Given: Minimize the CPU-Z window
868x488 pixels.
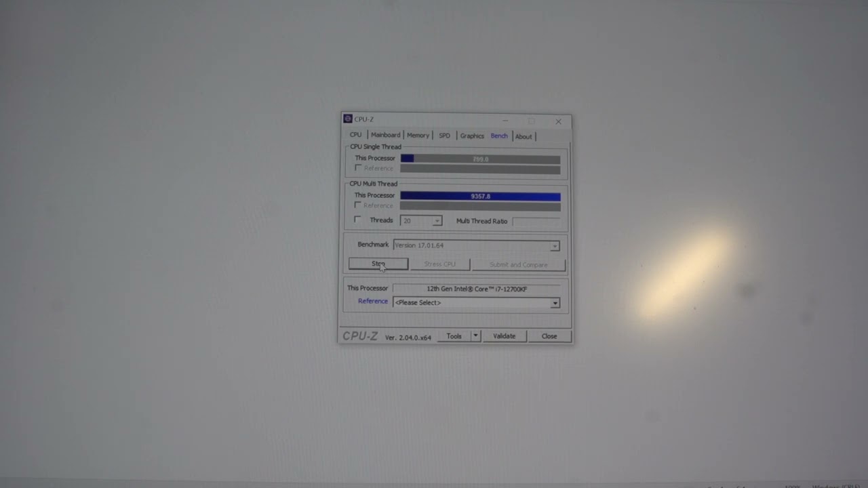Looking at the screenshot, I should [505, 121].
